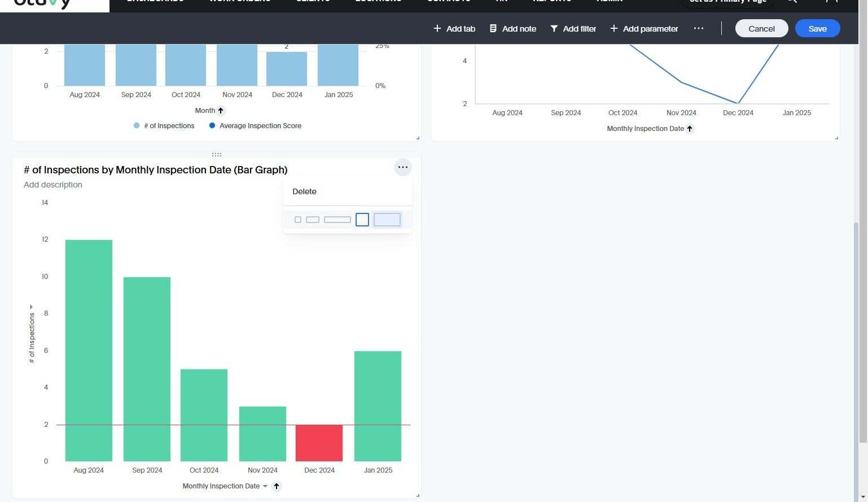Image resolution: width=868 pixels, height=502 pixels.
Task: Toggle sort arrow on bar graph's Monthly Inspection Date
Action: pos(277,486)
